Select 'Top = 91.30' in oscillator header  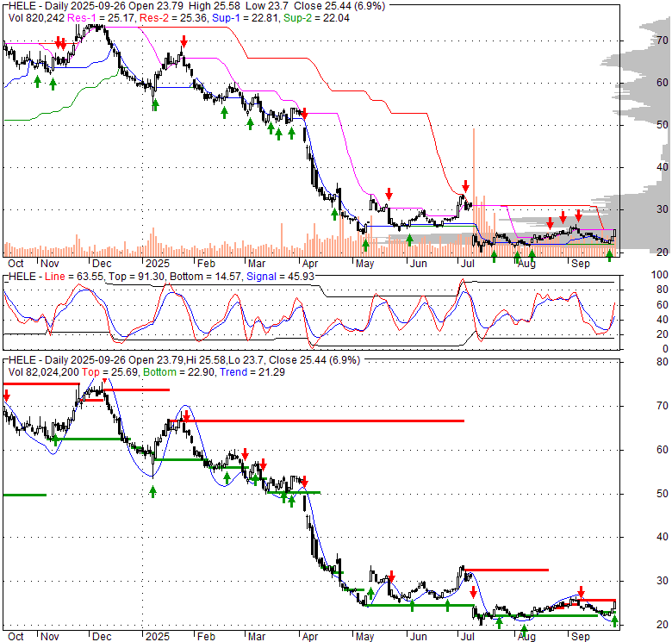pos(137,277)
